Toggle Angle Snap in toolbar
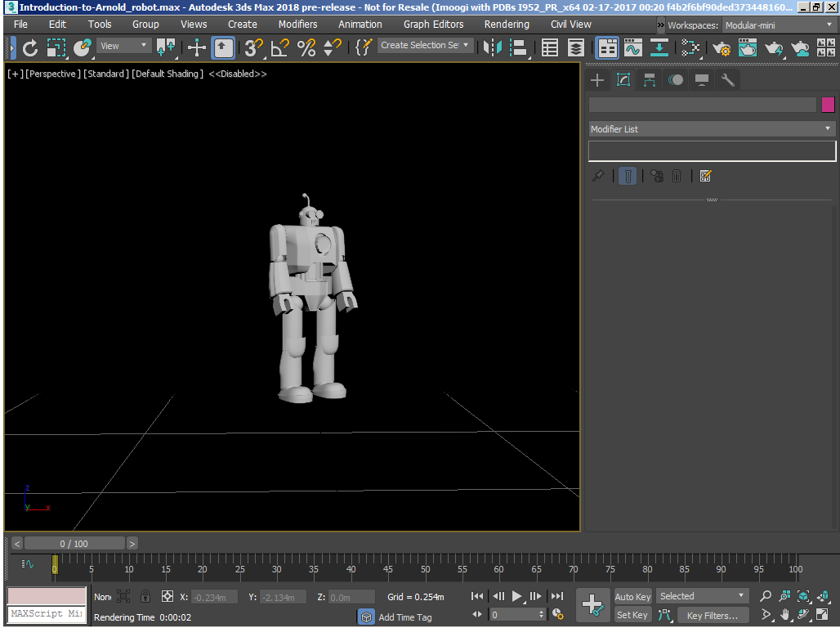The width and height of the screenshot is (840, 628). [x=280, y=47]
